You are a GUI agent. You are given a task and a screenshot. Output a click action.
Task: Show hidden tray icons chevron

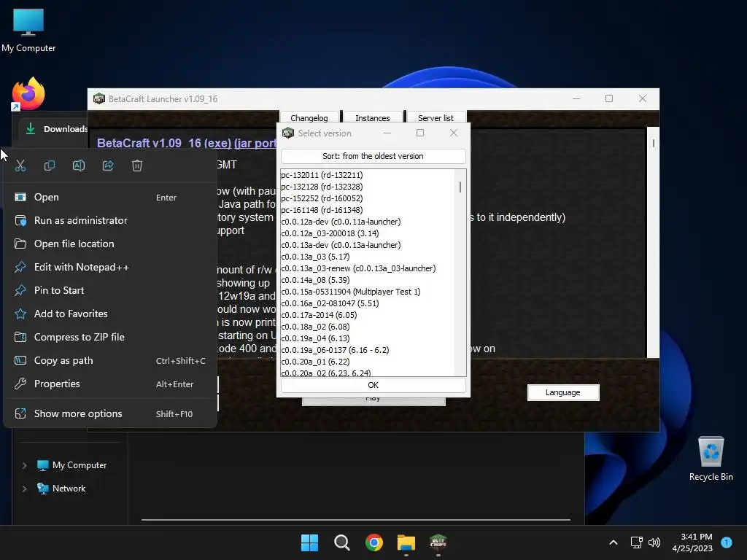tap(614, 542)
